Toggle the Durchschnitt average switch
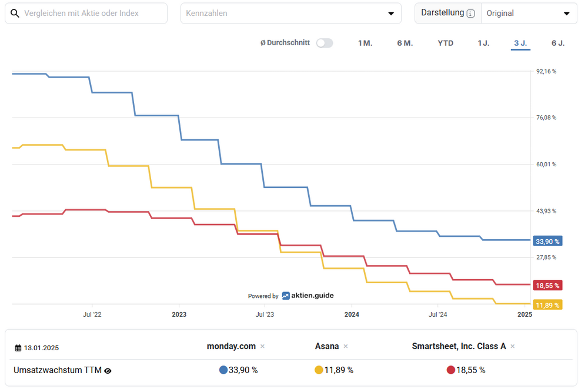The height and width of the screenshot is (389, 588). click(324, 43)
